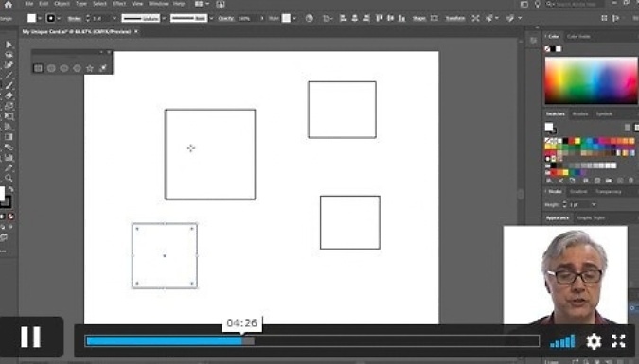Select the Selection tool arrow

pos(9,44)
